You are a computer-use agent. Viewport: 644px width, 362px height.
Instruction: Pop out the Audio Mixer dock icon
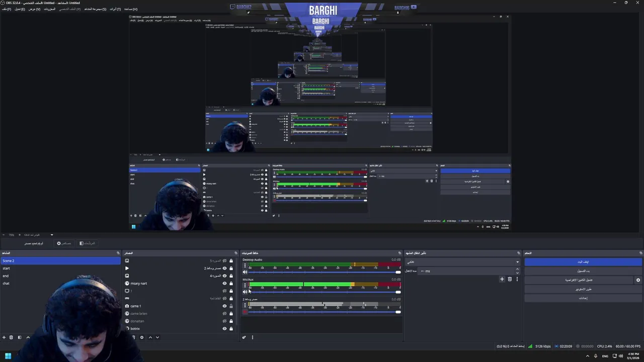(400, 253)
